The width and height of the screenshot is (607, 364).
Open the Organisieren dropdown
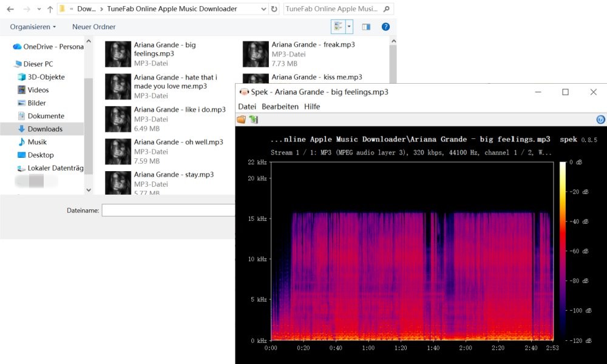[33, 27]
